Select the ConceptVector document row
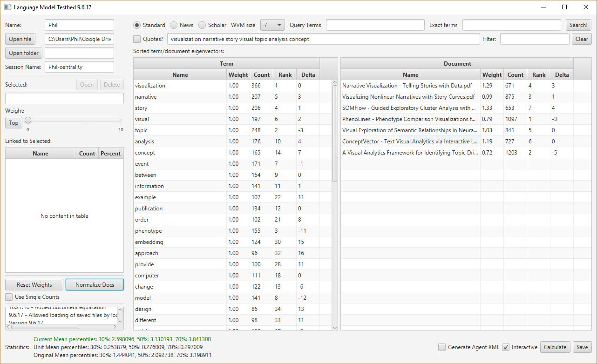 (410, 142)
